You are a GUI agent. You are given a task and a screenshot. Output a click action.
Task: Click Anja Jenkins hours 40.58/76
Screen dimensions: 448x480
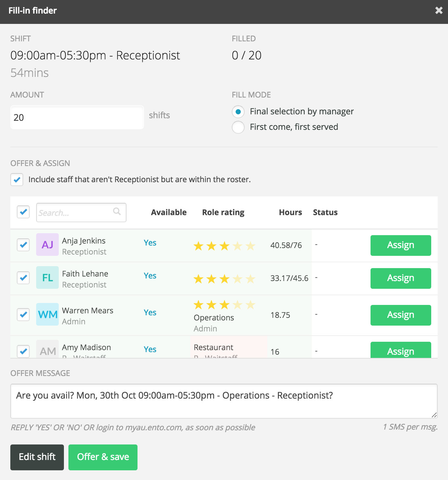(286, 245)
